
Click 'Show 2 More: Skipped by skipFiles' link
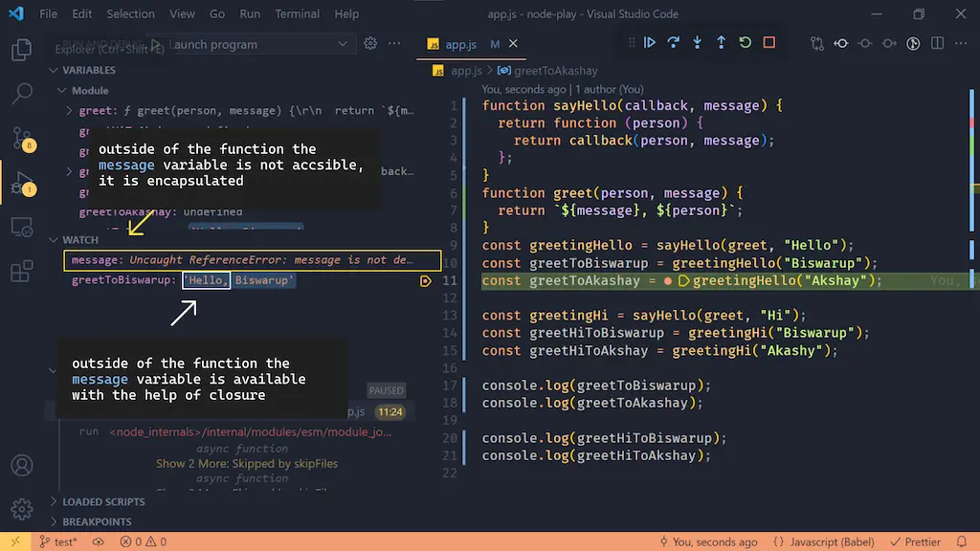[x=247, y=464]
